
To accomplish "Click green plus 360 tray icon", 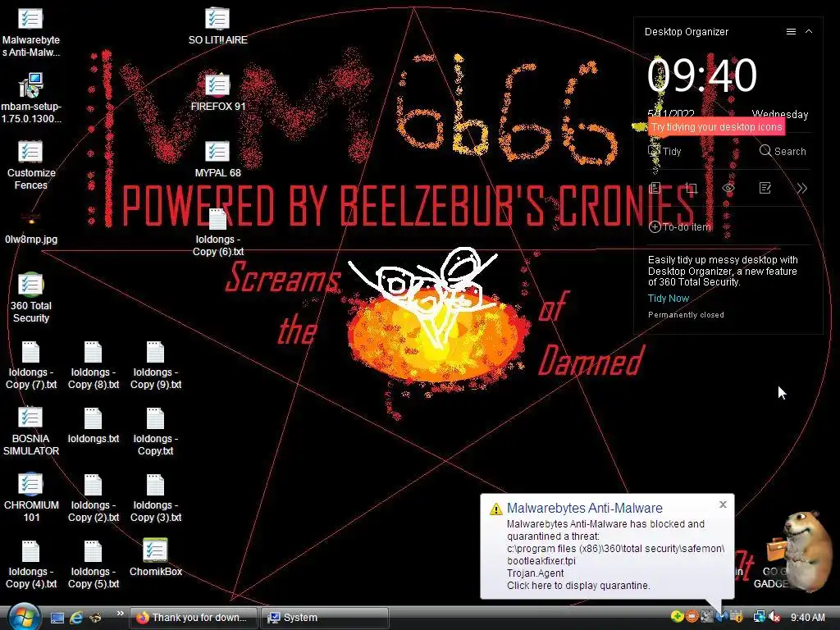I will 677,617.
